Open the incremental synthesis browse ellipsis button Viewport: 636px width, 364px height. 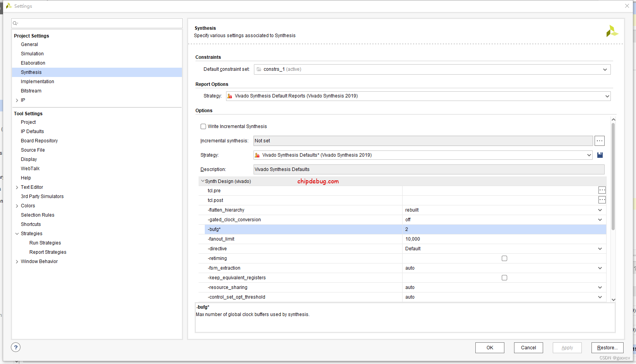coord(599,141)
